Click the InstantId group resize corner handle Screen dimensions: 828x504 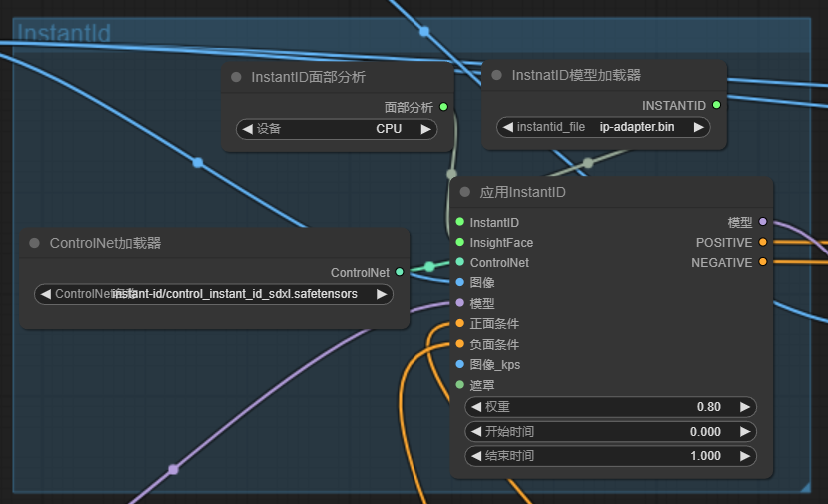pos(805,487)
